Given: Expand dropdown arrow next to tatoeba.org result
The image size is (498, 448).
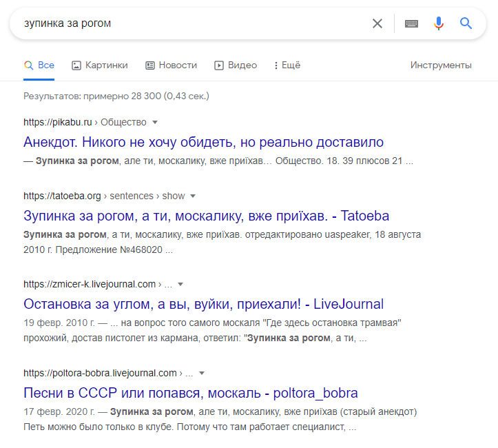Looking at the screenshot, I should click(193, 196).
